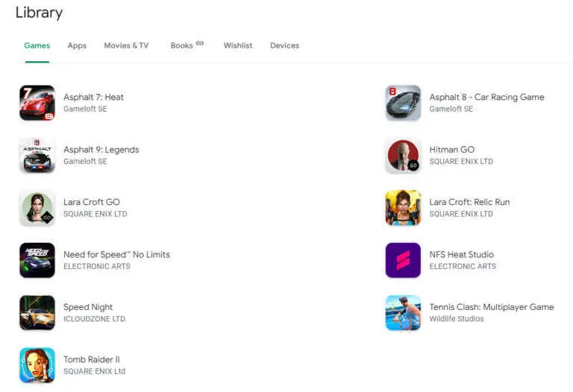The height and width of the screenshot is (392, 573).
Task: Open the Tomb Raider II icon
Action: (x=37, y=365)
